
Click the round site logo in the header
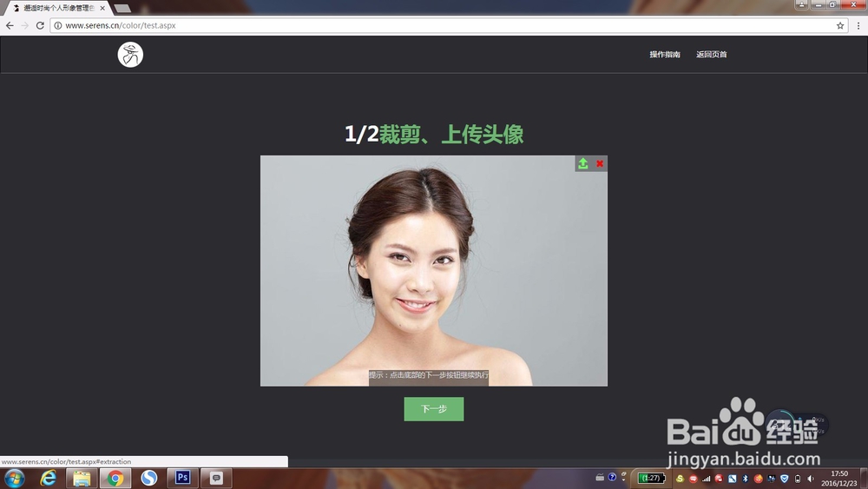click(x=130, y=55)
